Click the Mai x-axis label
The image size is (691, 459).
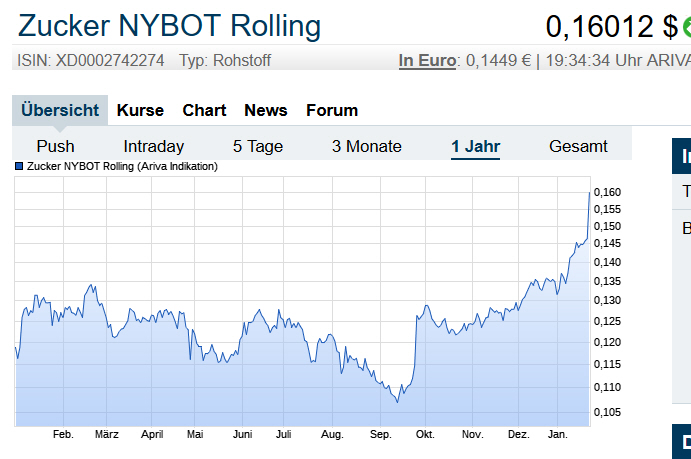[x=195, y=434]
